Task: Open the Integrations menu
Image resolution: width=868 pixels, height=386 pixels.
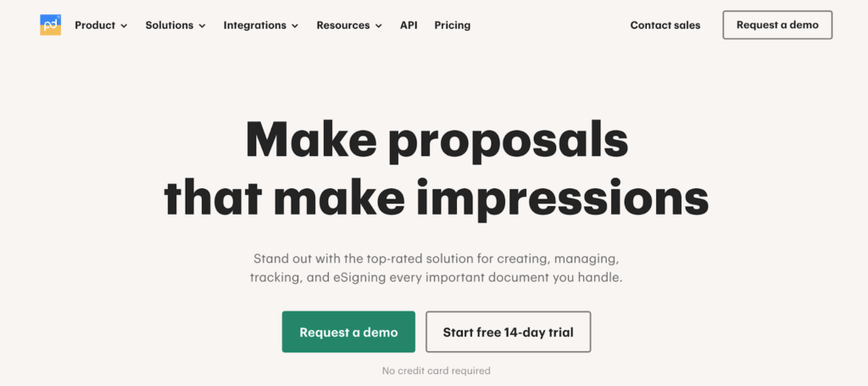Action: coord(254,25)
